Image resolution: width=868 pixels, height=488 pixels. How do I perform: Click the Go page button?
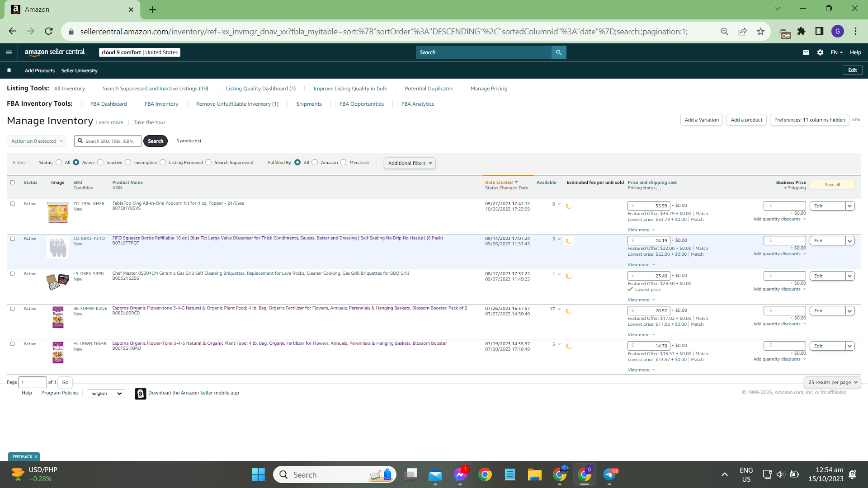[x=65, y=382]
